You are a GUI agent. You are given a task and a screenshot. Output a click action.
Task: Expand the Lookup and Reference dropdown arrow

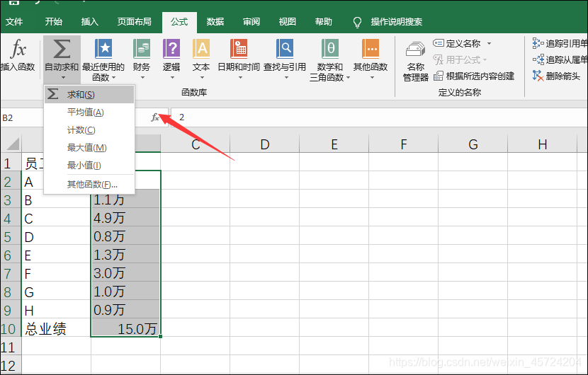286,78
